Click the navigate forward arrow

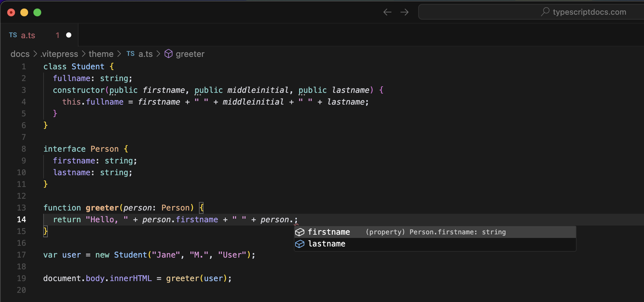[x=404, y=12]
